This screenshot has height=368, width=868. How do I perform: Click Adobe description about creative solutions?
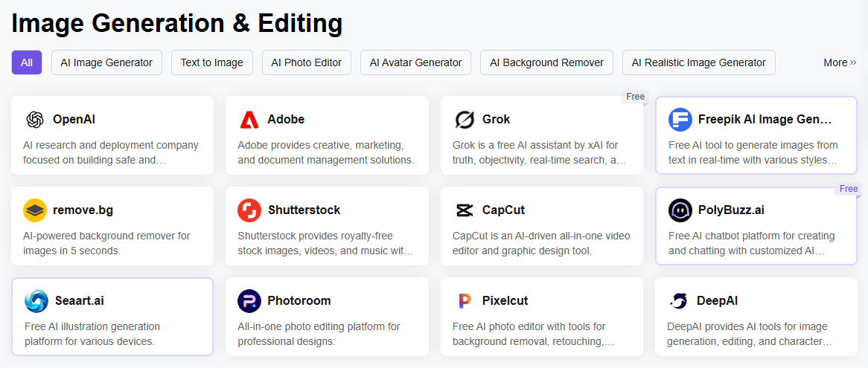click(326, 153)
